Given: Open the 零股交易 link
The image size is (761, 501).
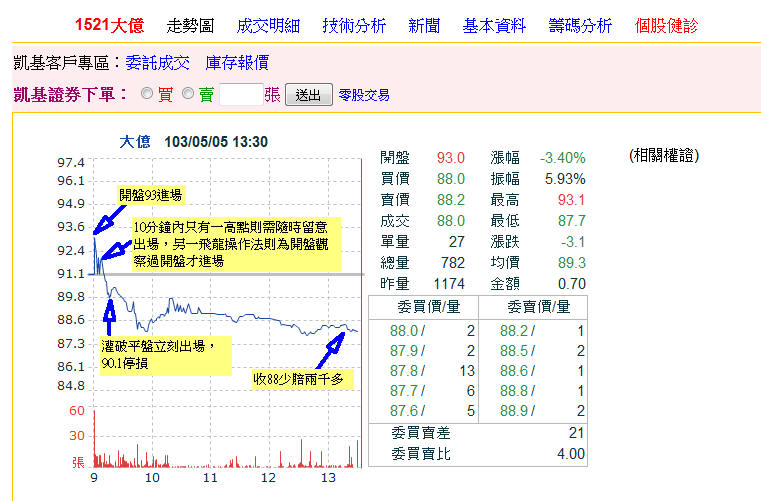Looking at the screenshot, I should tap(364, 95).
